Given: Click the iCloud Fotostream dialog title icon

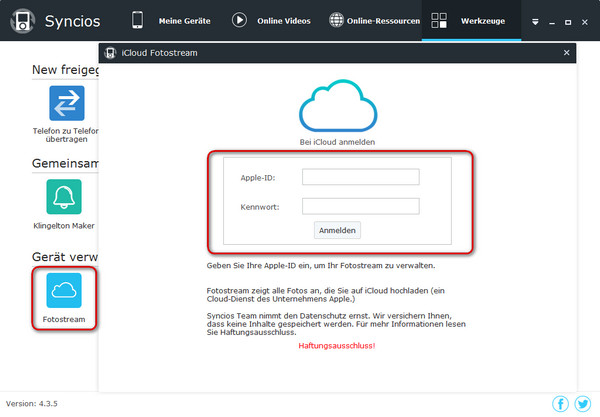Looking at the screenshot, I should click(110, 53).
